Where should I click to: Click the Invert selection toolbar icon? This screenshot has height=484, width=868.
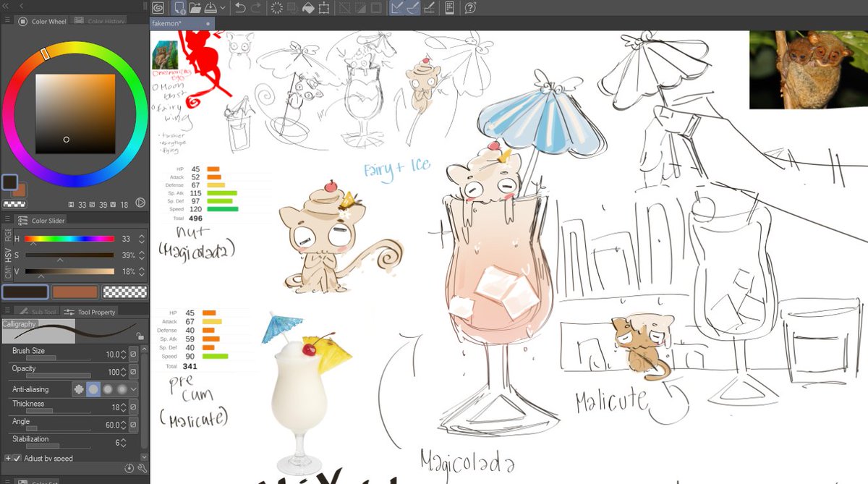tap(359, 8)
